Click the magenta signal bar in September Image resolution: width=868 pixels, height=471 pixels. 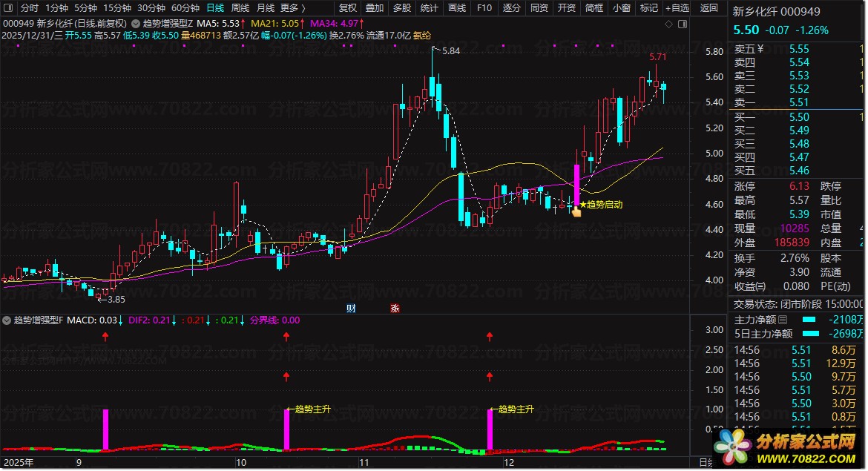point(106,429)
